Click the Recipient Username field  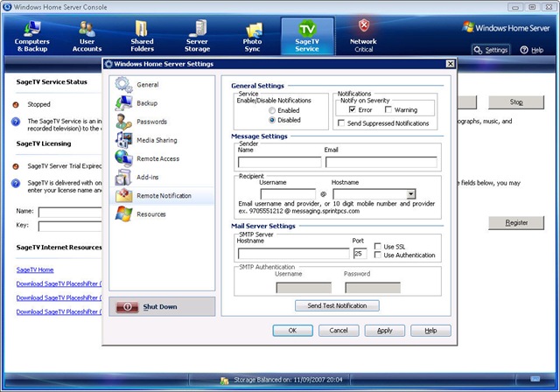click(288, 194)
